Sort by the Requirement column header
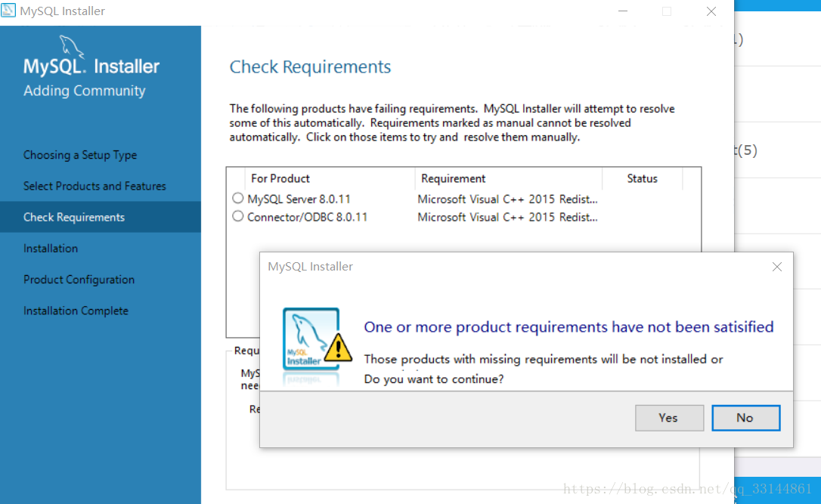 coord(509,178)
